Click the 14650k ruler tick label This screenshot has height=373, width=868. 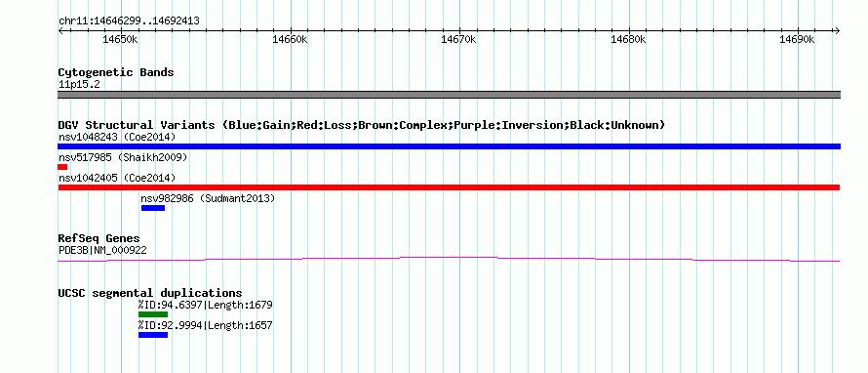121,40
